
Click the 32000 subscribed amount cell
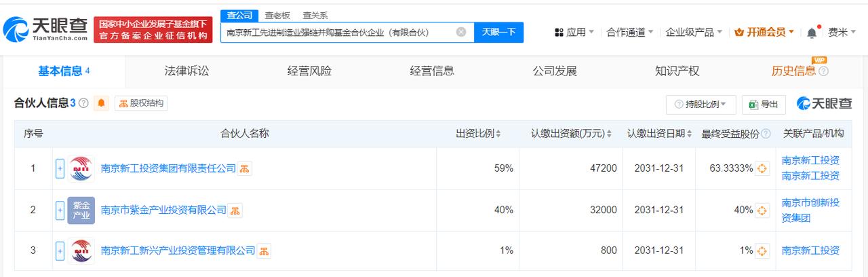(572, 210)
